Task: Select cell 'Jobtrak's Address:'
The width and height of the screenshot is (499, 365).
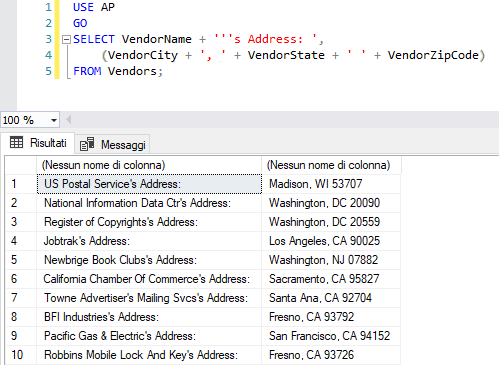Action: 149,241
